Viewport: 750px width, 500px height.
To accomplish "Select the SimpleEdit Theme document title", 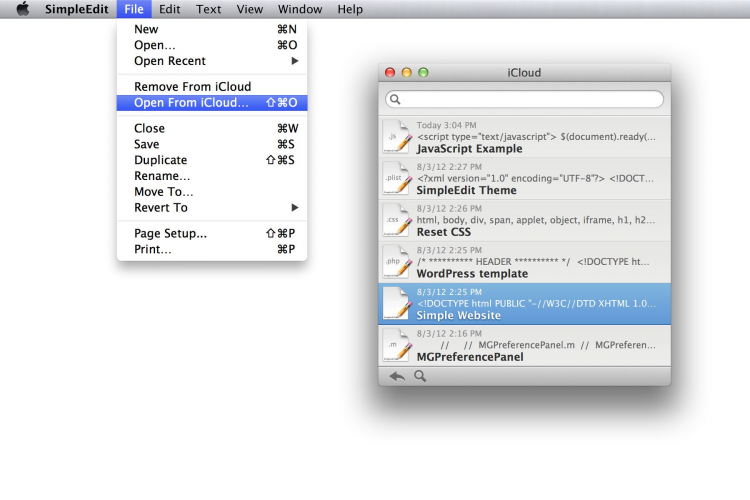I will 466,190.
